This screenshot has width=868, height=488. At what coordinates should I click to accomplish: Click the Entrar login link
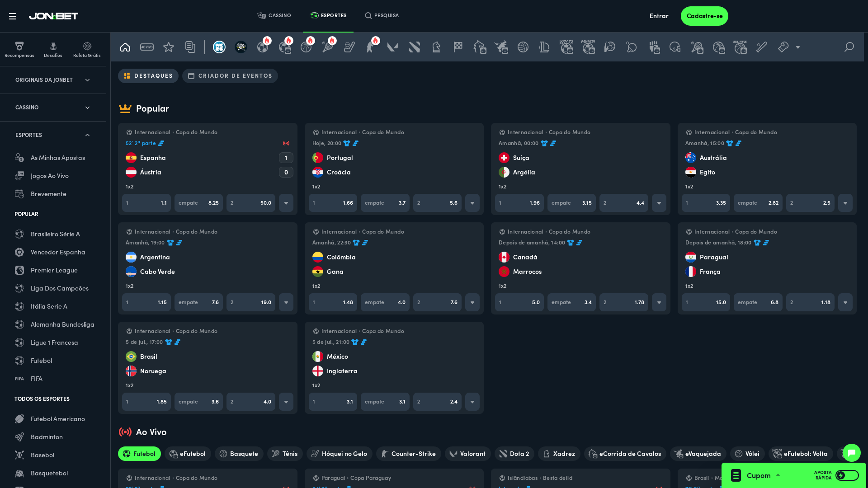[x=659, y=16]
